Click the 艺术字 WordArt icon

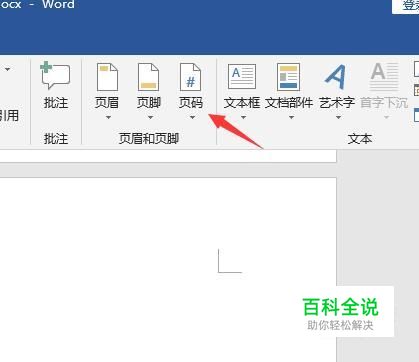[x=335, y=77]
